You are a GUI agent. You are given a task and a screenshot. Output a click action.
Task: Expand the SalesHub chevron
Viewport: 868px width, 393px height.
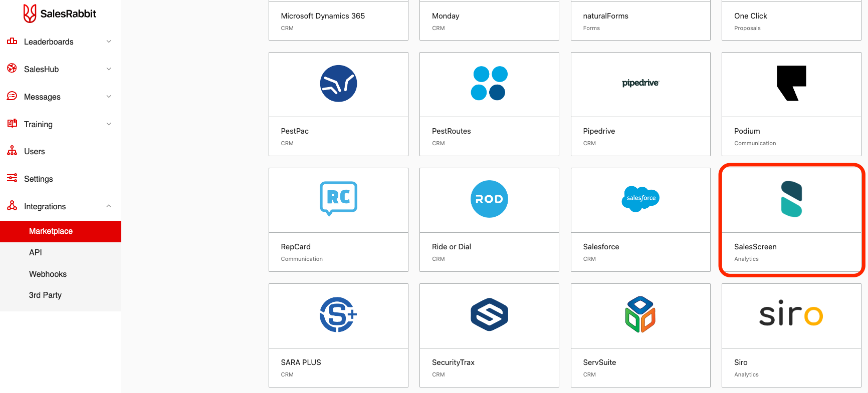point(109,69)
